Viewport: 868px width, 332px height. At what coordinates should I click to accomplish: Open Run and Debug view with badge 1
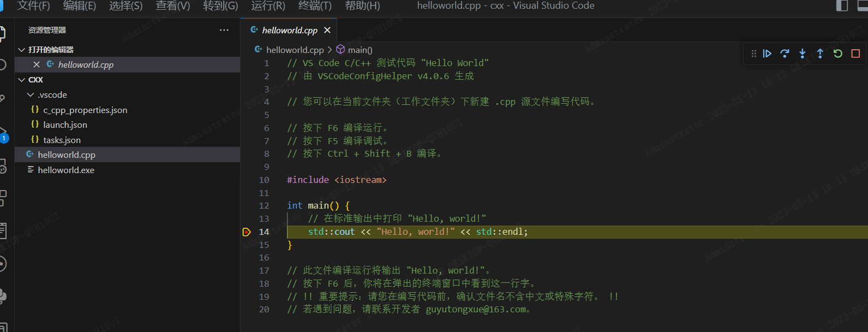pos(3,135)
